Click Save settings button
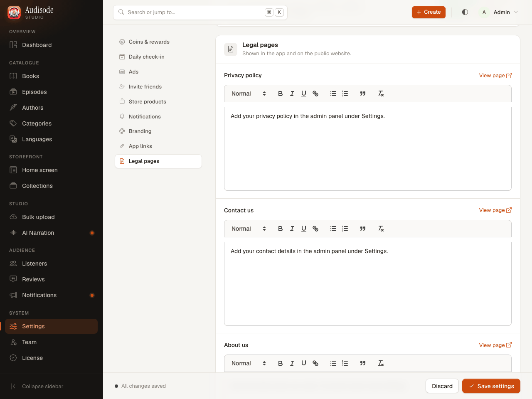 pos(491,386)
